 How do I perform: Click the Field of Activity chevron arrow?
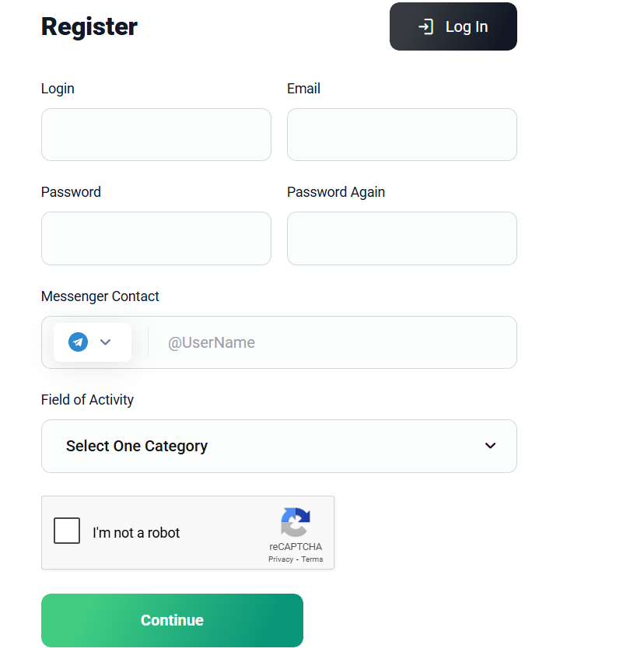pos(490,446)
